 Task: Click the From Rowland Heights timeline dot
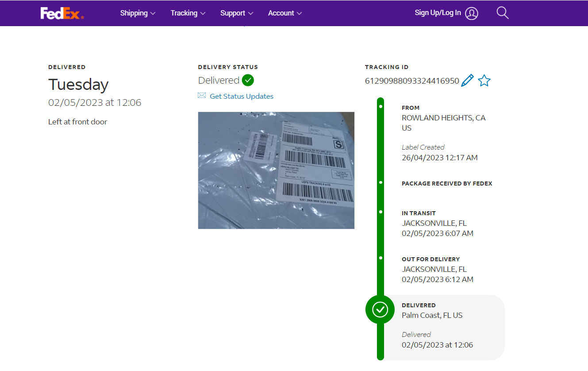point(380,106)
